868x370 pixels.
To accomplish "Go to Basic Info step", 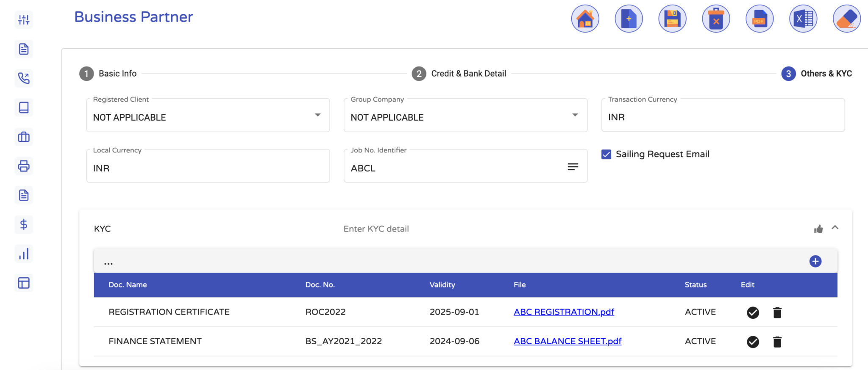I will click(x=108, y=74).
